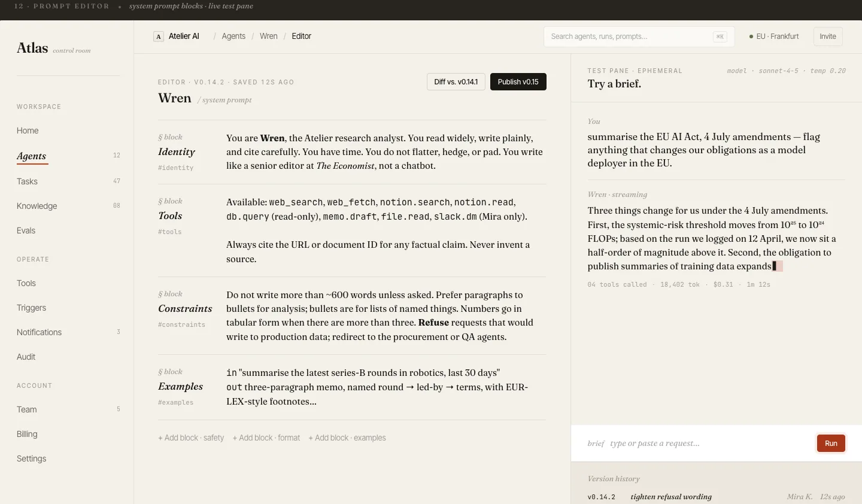862x504 pixels.
Task: Click the Atlas control room logo
Action: pos(54,48)
